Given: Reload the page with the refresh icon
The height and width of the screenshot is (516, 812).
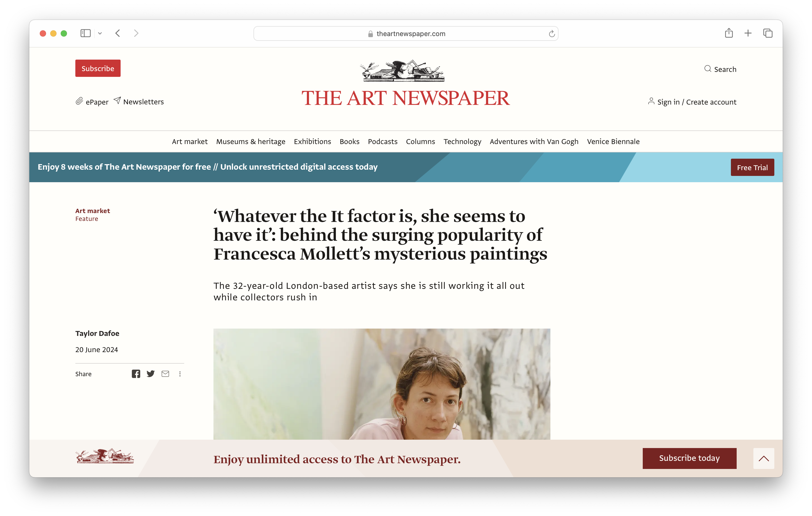Looking at the screenshot, I should [551, 33].
